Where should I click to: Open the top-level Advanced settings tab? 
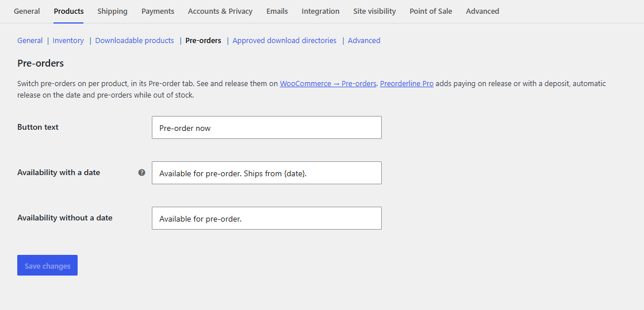point(482,11)
